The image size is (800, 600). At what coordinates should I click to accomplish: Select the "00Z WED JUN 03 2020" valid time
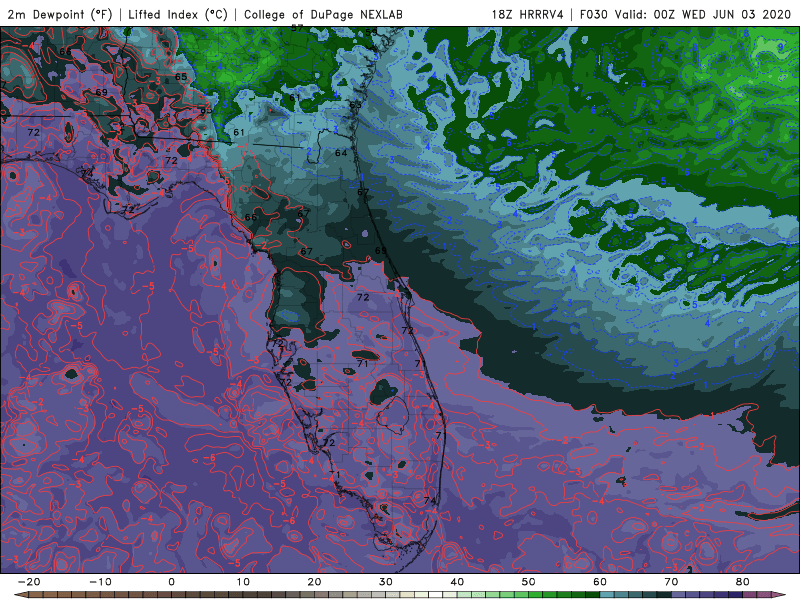[x=722, y=14]
